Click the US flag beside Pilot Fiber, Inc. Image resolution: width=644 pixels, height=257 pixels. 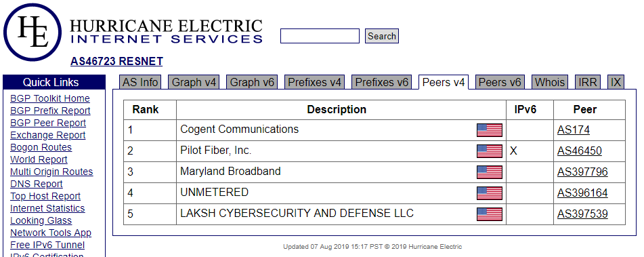pos(489,151)
